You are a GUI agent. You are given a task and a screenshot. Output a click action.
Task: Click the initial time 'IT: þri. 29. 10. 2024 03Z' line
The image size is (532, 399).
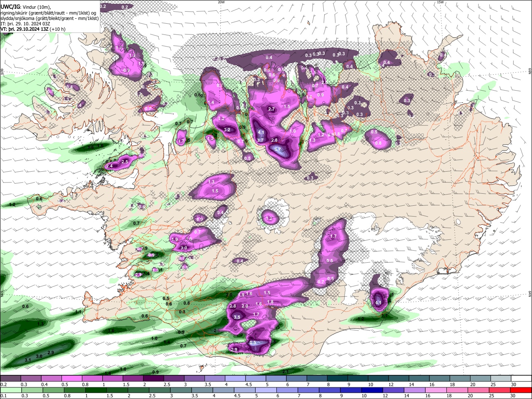pos(25,24)
